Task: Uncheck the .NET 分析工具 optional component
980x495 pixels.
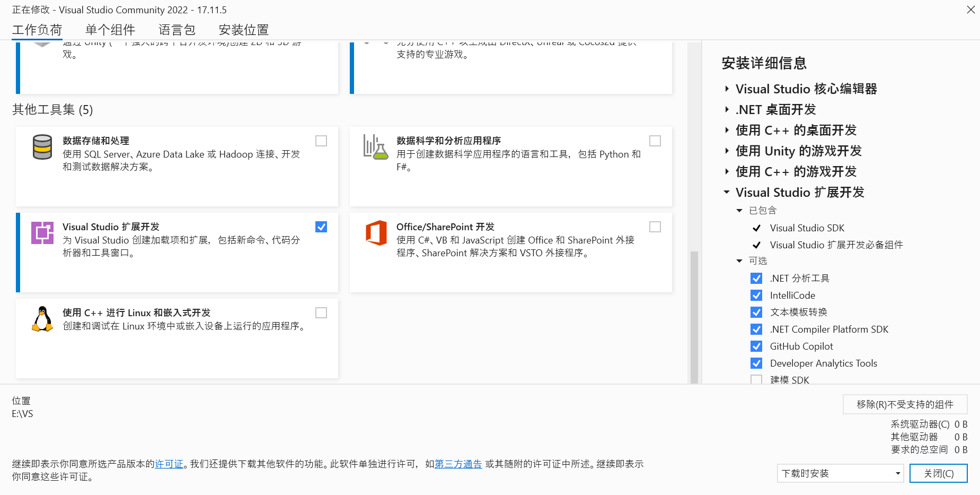Action: point(756,278)
